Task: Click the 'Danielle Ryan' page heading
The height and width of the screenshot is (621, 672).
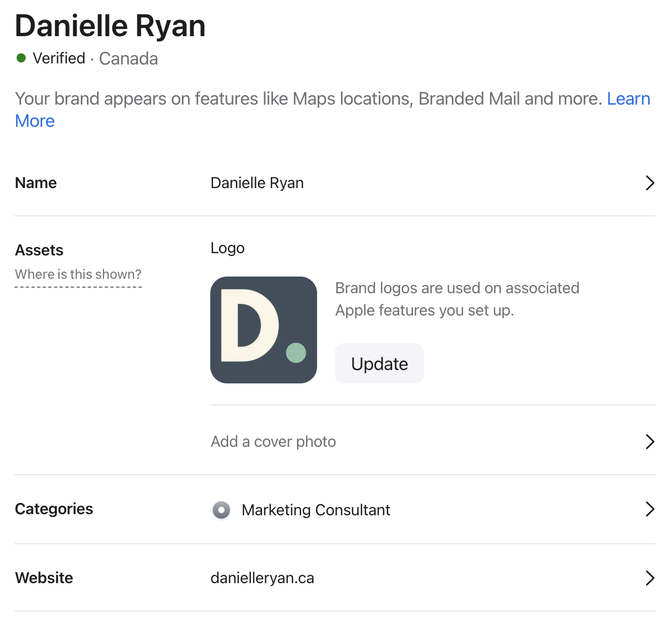Action: (110, 26)
